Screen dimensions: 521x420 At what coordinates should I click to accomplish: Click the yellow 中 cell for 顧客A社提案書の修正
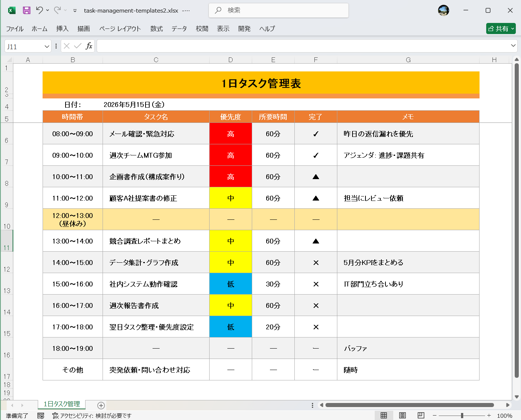tap(231, 198)
